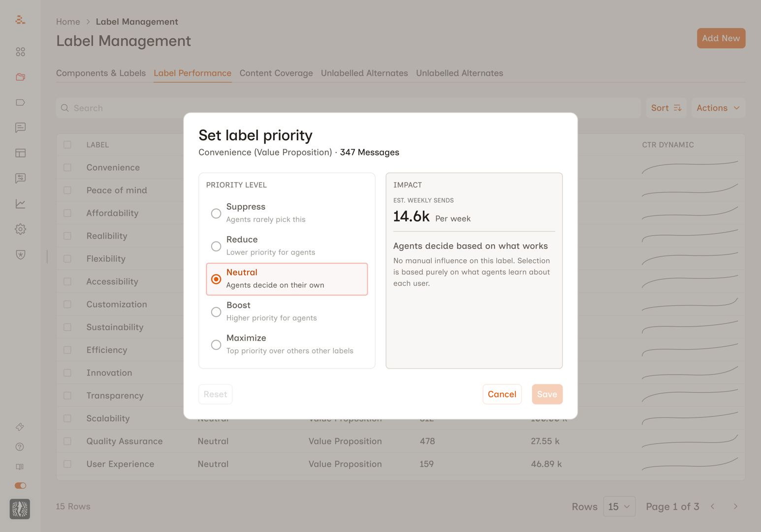Image resolution: width=761 pixels, height=532 pixels.
Task: Open the shield security section
Action: [20, 254]
